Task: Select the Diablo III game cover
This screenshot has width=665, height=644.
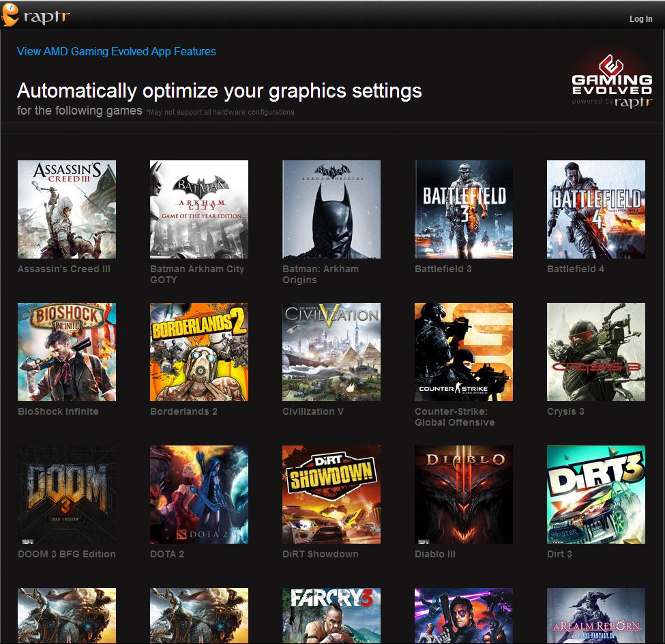Action: (464, 495)
